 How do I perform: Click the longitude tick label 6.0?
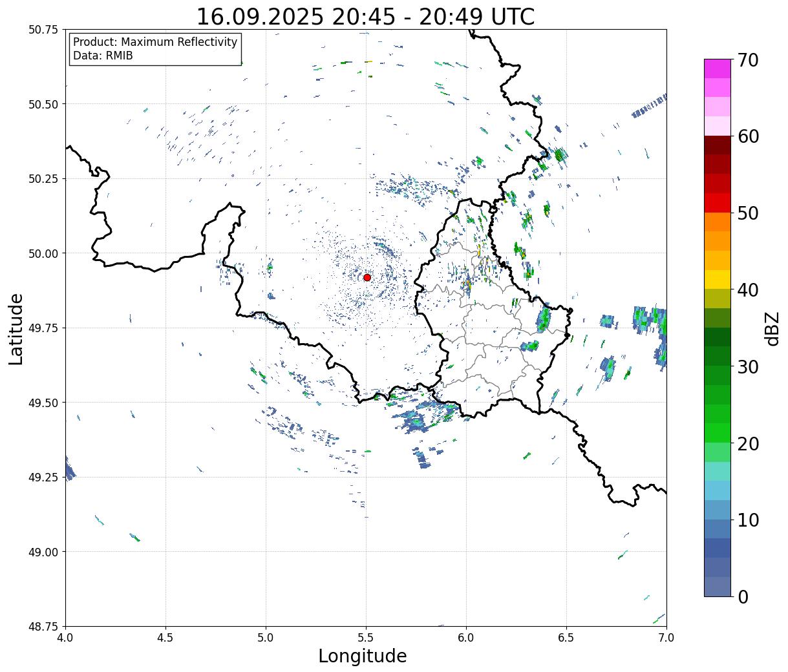[x=466, y=638]
